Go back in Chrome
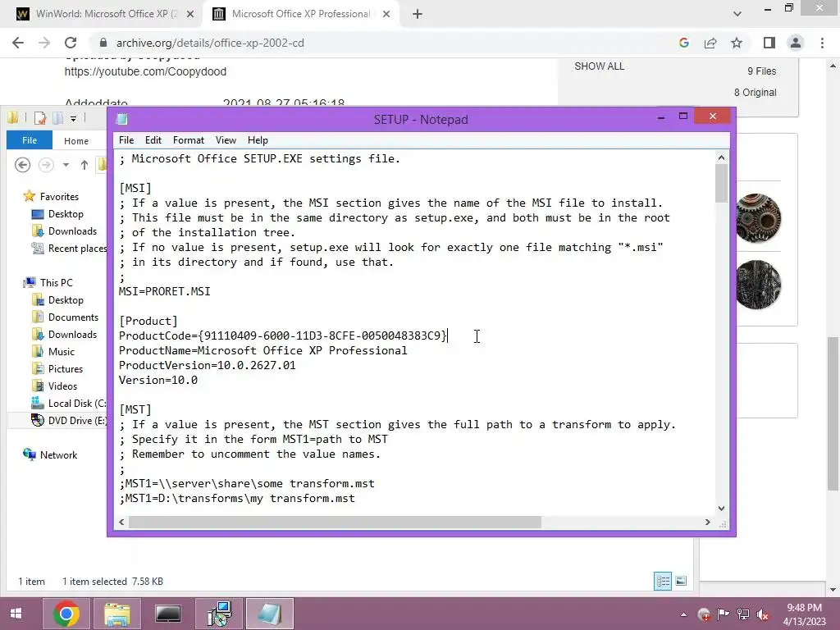 (x=18, y=43)
